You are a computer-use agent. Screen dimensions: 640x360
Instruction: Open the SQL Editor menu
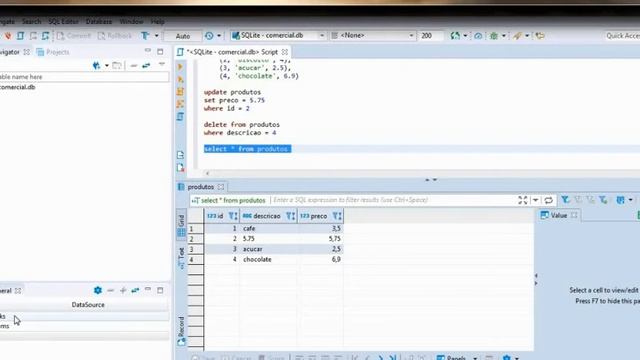[x=63, y=21]
